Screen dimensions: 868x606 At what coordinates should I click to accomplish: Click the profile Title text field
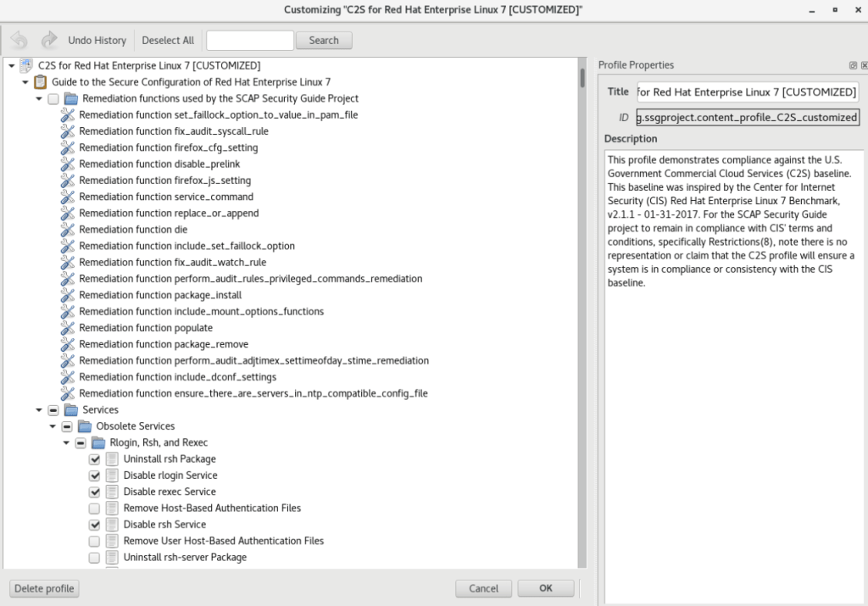pos(747,92)
